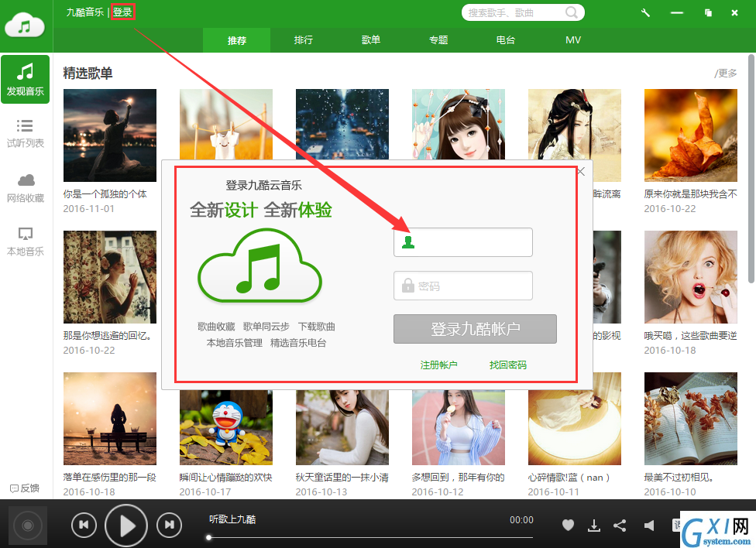756x548 pixels.
Task: Click the 听歌上九酷 track title
Action: coord(232,519)
